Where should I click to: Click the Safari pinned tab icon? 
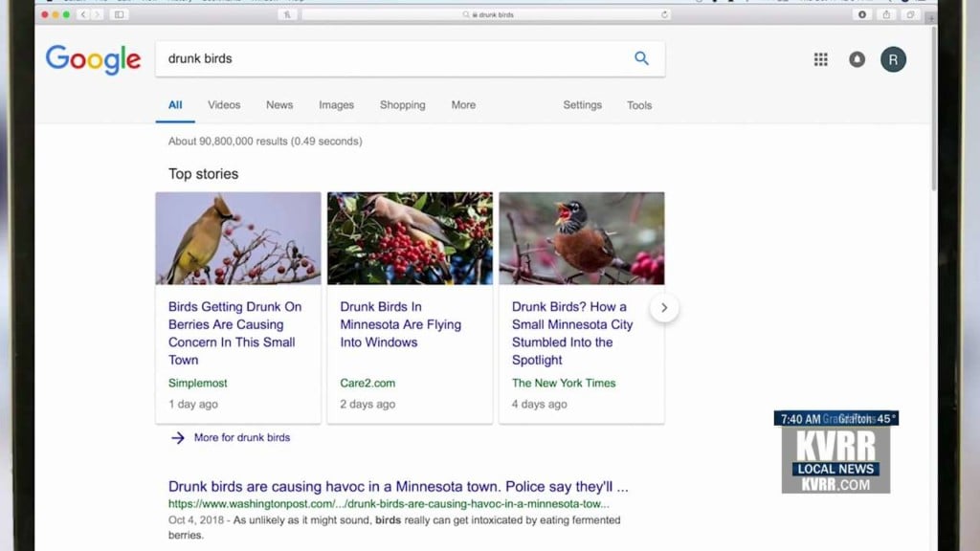pos(287,14)
